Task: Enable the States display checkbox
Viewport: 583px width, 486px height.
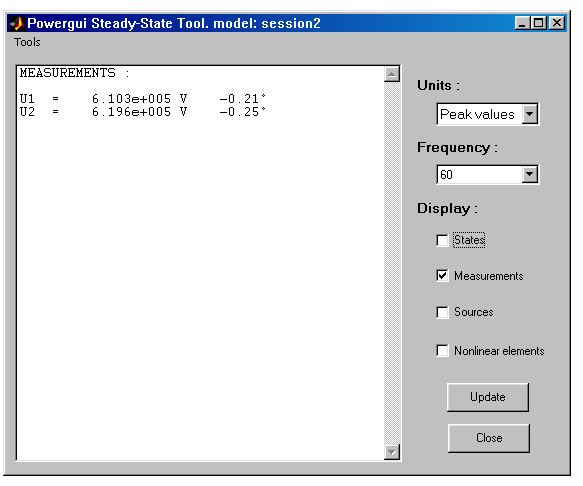Action: click(x=442, y=240)
